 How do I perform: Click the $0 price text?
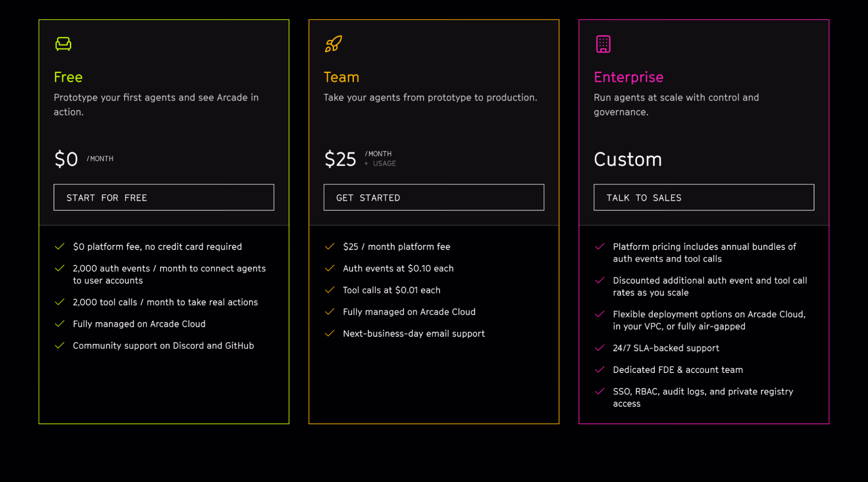pyautogui.click(x=66, y=159)
